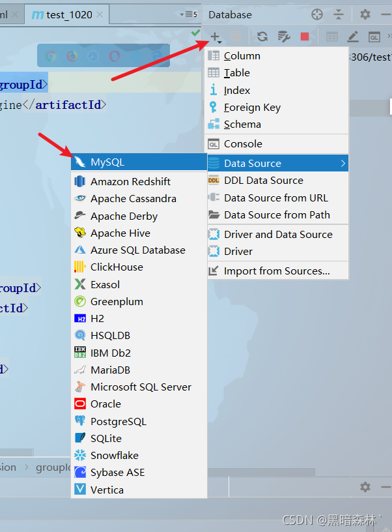Select PostgreSQL data source
Viewport: 392px width, 532px height.
pyautogui.click(x=139, y=421)
